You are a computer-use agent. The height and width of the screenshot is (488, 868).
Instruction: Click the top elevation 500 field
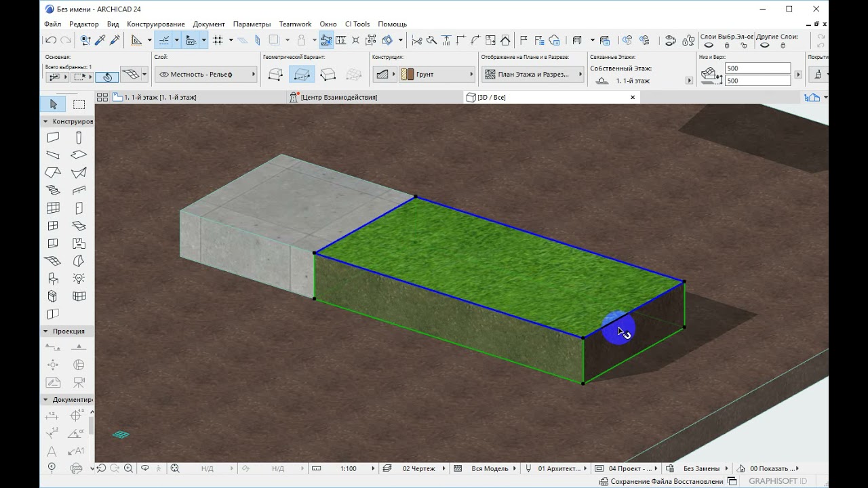(757, 68)
